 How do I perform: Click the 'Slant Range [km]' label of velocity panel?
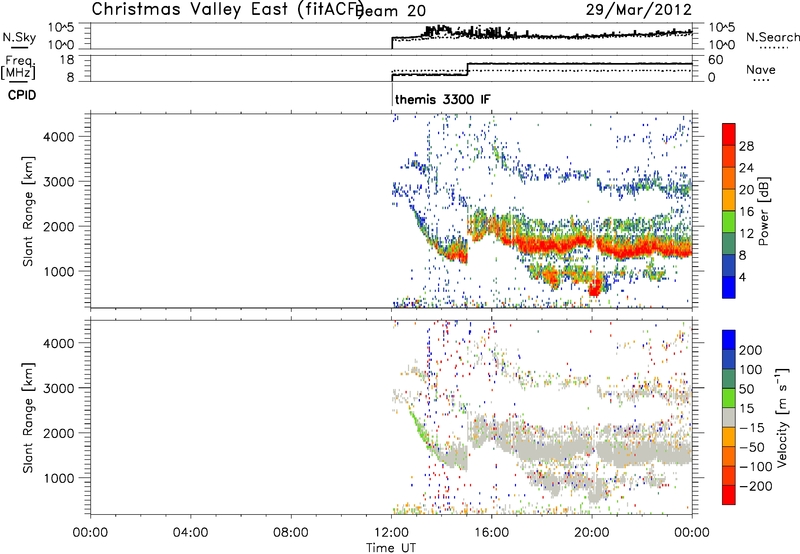click(x=28, y=417)
